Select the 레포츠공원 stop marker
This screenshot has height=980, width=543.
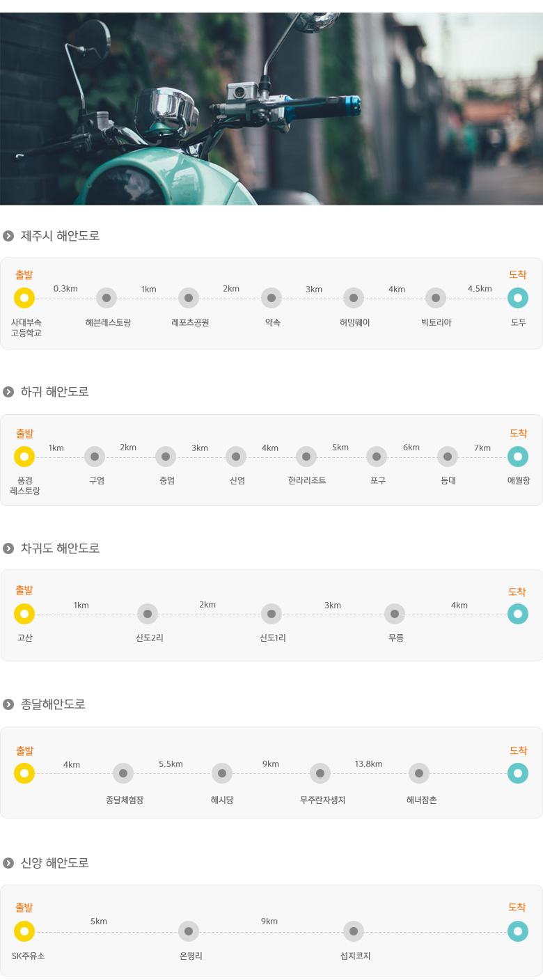tap(189, 298)
